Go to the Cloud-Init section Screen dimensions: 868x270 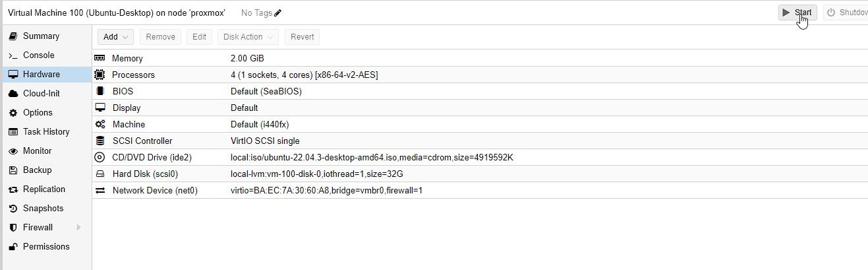pos(41,93)
